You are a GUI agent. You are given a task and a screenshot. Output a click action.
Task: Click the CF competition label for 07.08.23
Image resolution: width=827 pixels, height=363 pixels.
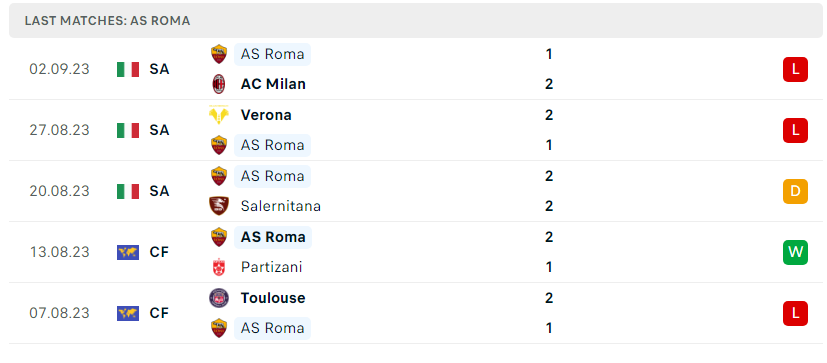coord(159,313)
